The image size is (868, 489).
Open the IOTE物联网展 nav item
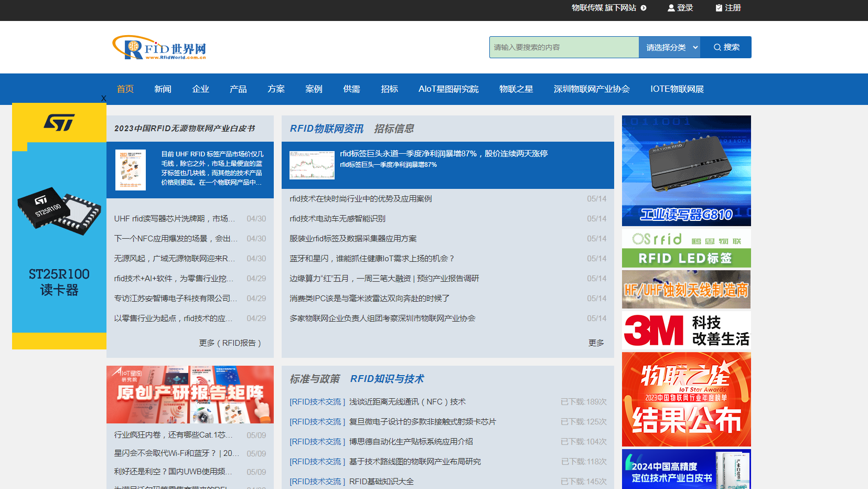click(x=677, y=89)
